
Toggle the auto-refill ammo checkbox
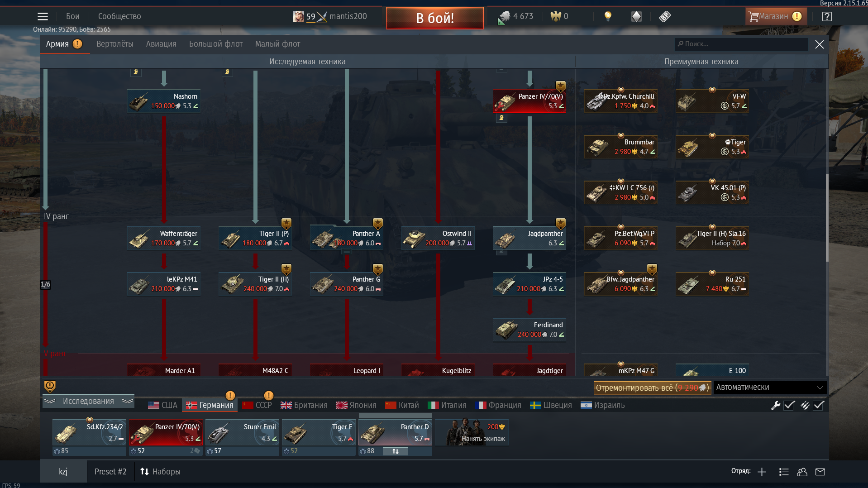pyautogui.click(x=818, y=405)
